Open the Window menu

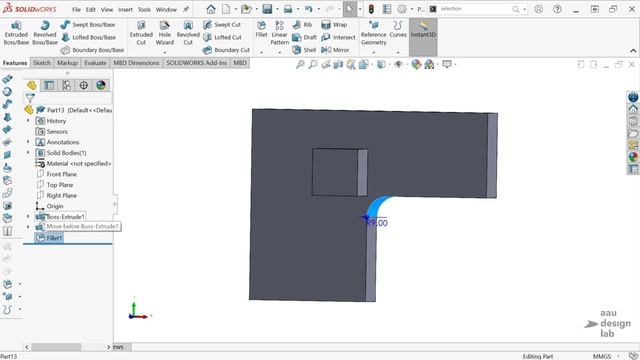[x=166, y=9]
